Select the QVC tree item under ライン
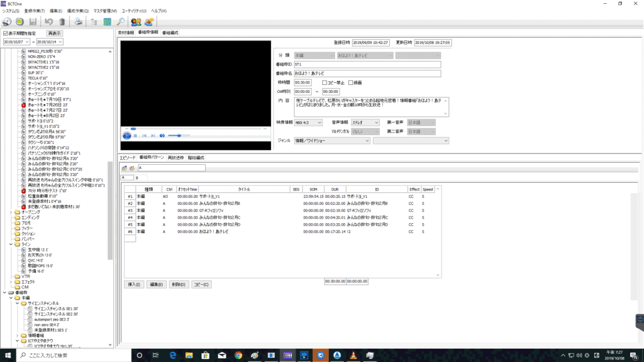 pyautogui.click(x=35, y=260)
